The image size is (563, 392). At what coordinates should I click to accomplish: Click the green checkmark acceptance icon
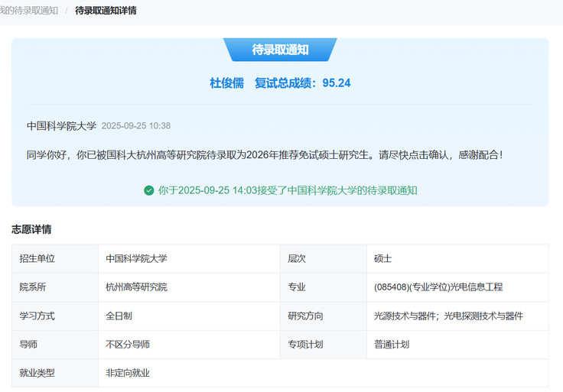coord(148,190)
